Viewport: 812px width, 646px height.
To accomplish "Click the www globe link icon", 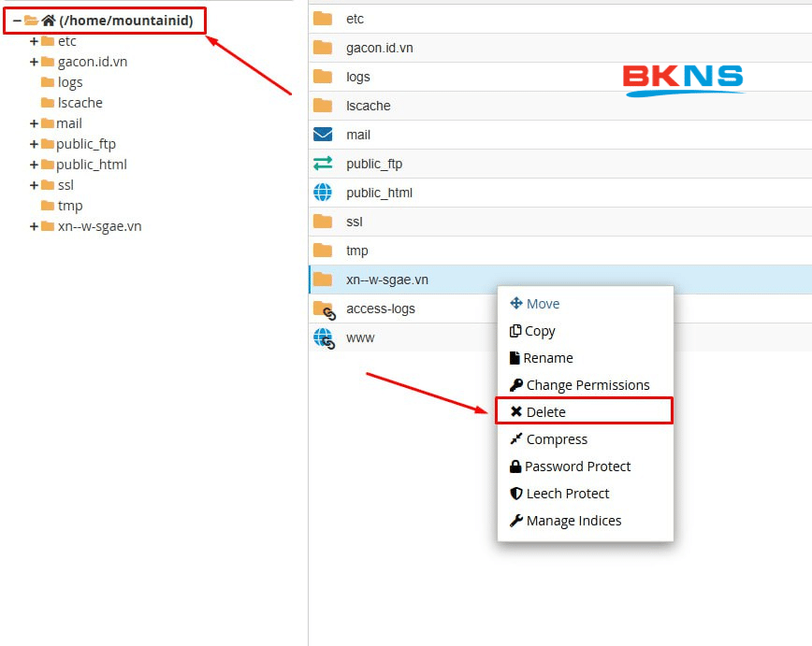I will pos(324,337).
